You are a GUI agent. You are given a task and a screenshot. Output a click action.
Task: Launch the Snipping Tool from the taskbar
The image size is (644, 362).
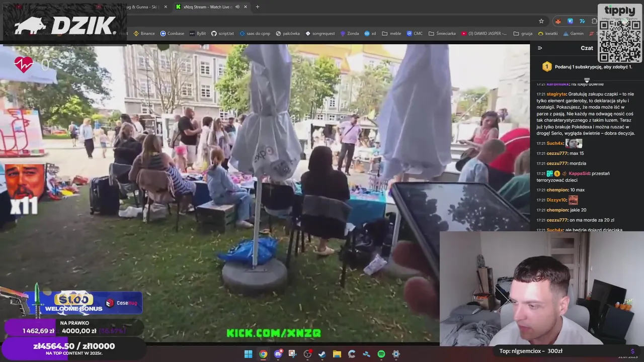click(x=292, y=354)
